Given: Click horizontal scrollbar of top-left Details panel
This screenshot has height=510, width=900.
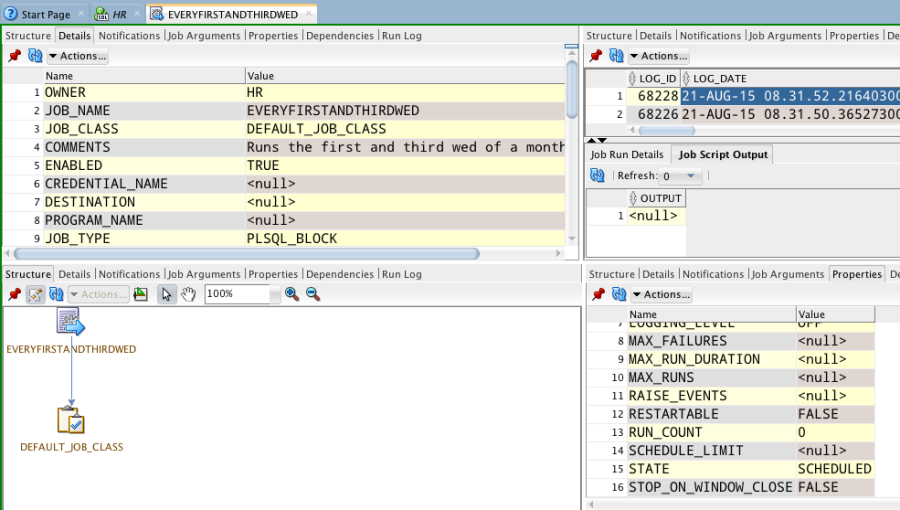Looking at the screenshot, I should pos(247,254).
